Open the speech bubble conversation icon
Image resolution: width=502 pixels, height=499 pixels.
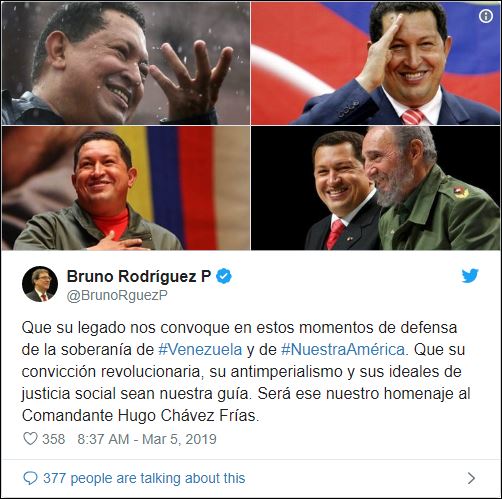(x=30, y=478)
